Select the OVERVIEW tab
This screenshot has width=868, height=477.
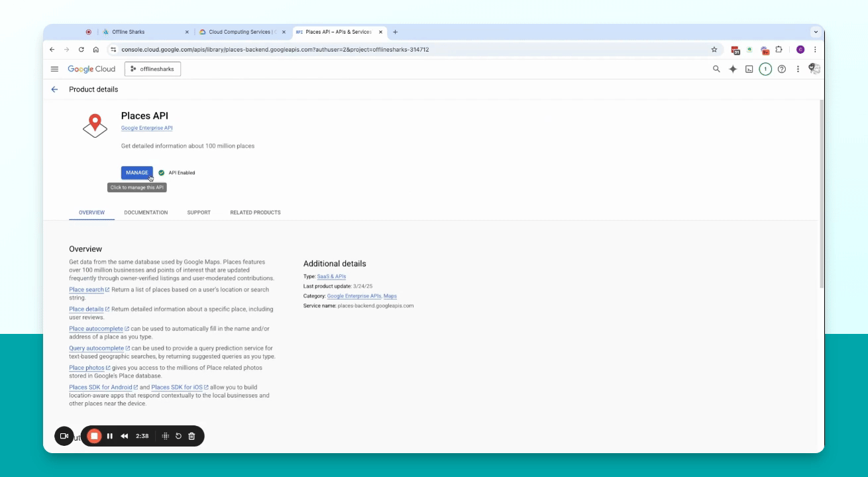point(92,213)
